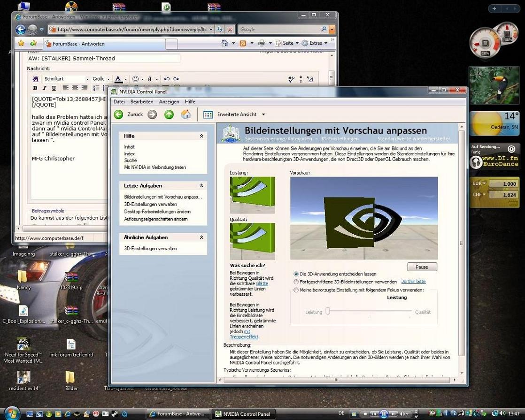525x420 pixels.
Task: Click the Erweiterte Ansicht view icon
Action: 208,115
